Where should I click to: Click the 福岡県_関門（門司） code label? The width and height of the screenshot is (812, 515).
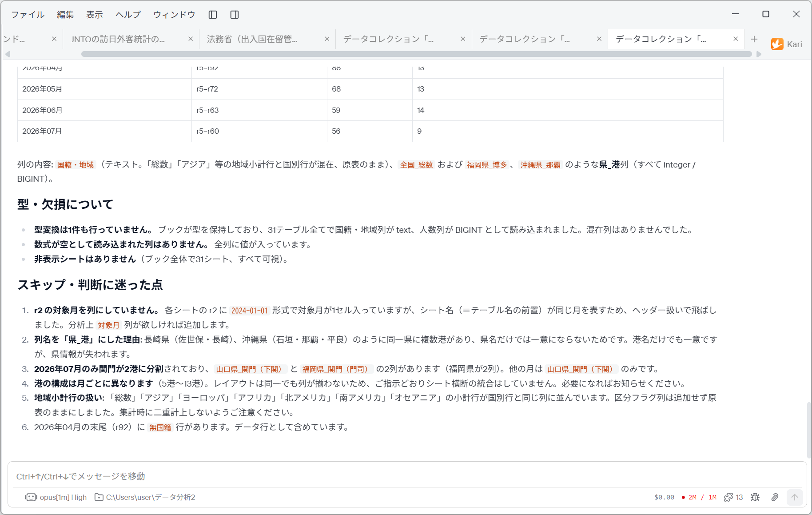(x=337, y=369)
